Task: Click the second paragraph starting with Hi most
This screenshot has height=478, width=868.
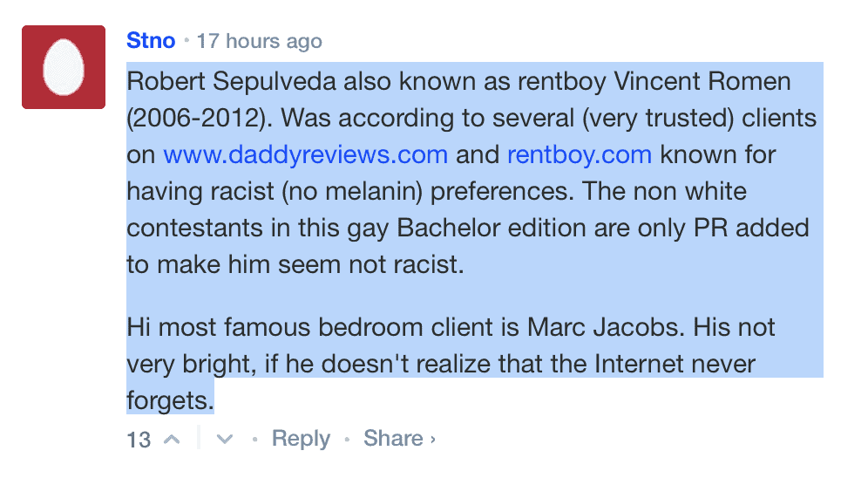Action: (x=451, y=364)
